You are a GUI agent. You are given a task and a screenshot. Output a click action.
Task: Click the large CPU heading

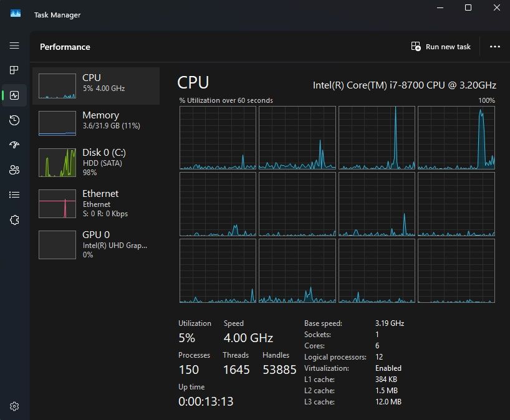(x=193, y=83)
